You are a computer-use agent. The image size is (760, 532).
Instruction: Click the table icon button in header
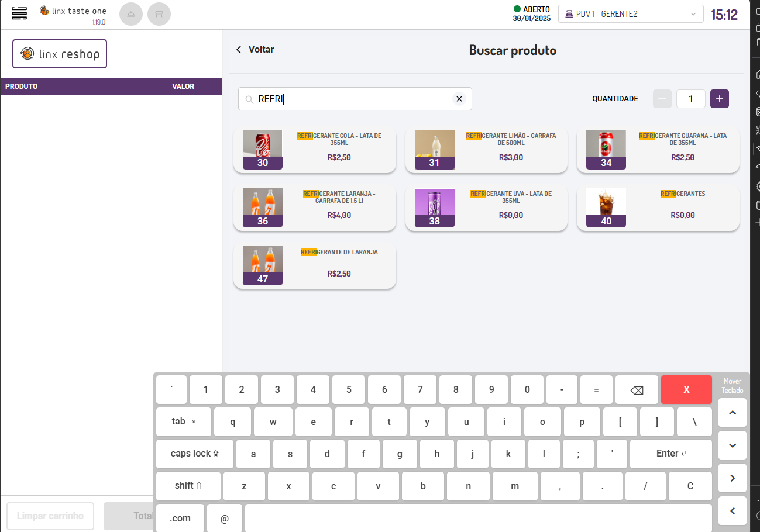159,14
